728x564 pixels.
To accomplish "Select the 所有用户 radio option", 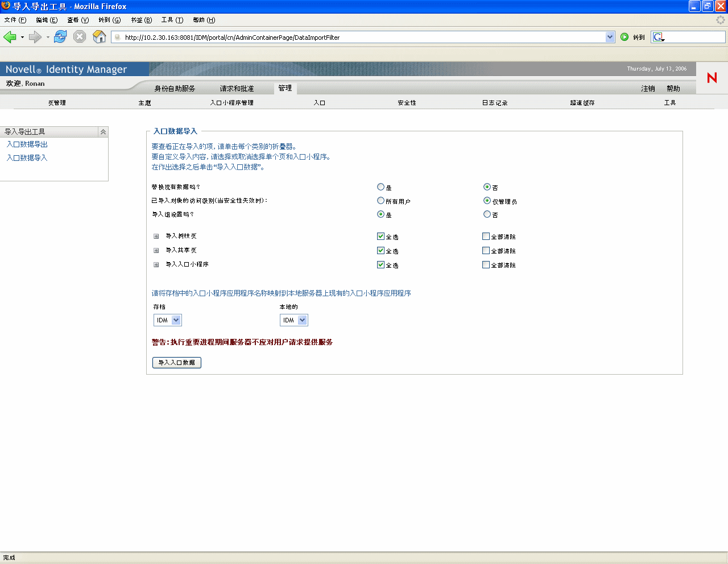I will tap(380, 200).
